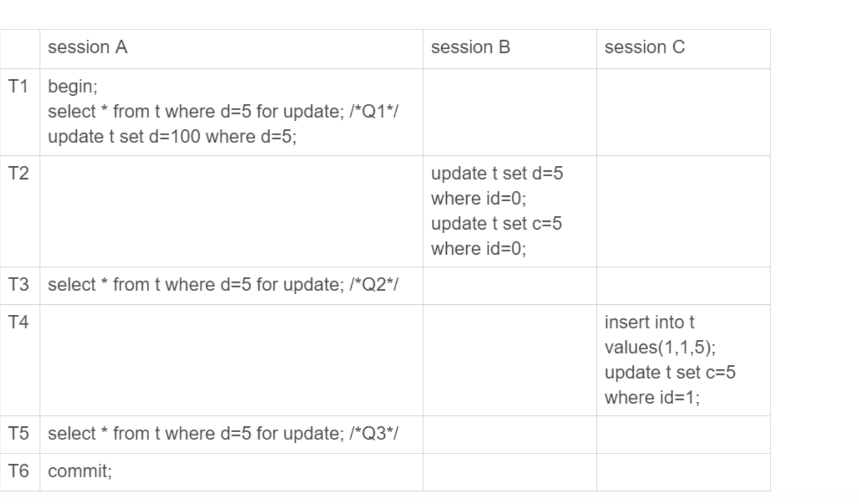859x504 pixels.
Task: Click the begin; statement in T1
Action: pos(72,87)
